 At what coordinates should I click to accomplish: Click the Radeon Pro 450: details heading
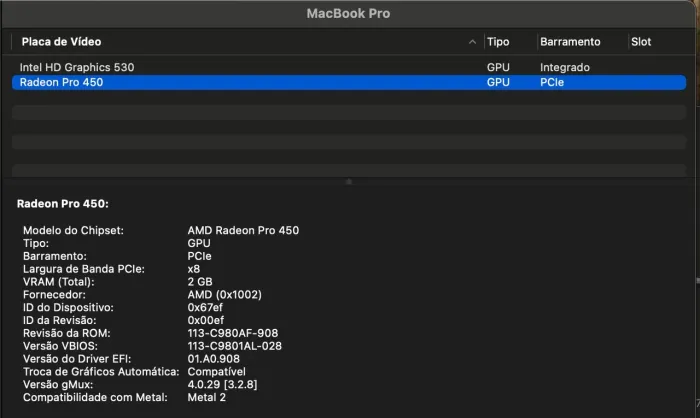click(x=62, y=204)
